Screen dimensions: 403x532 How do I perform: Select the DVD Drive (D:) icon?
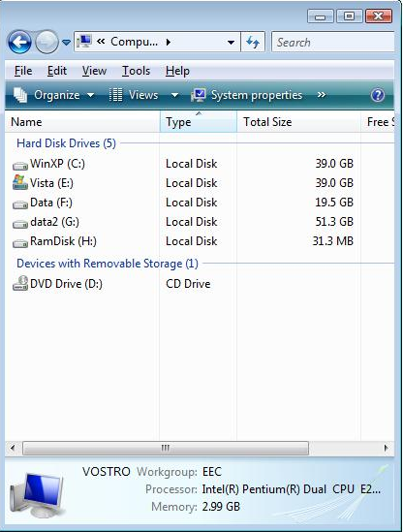20,283
